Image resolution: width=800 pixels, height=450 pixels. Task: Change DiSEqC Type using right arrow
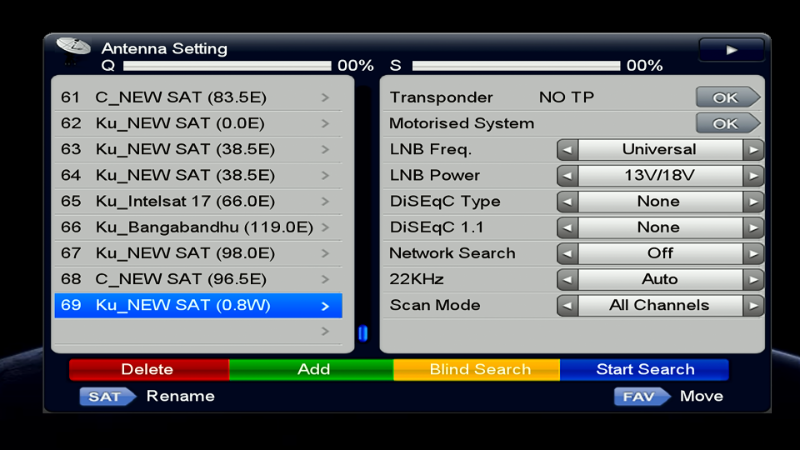(753, 202)
